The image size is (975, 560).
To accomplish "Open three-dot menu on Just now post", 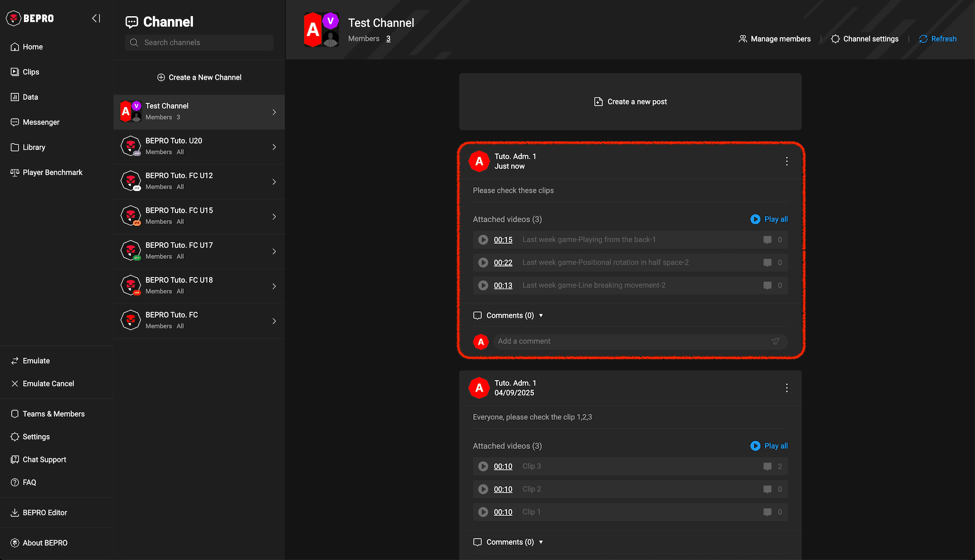I will (787, 161).
